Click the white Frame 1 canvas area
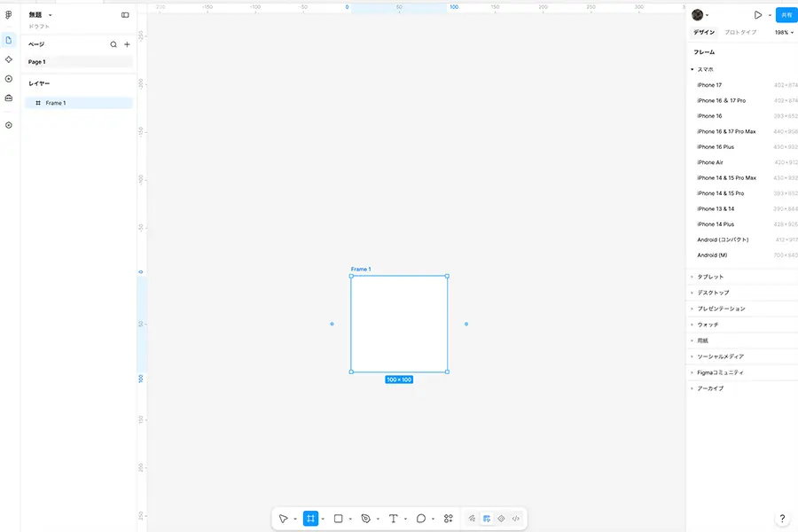The image size is (798, 532). click(399, 324)
